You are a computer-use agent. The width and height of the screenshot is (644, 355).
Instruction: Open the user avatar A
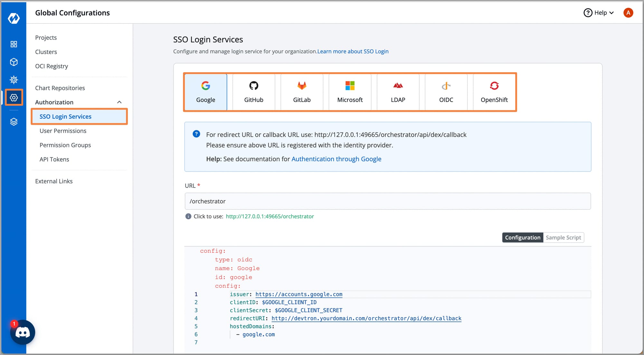click(x=628, y=13)
